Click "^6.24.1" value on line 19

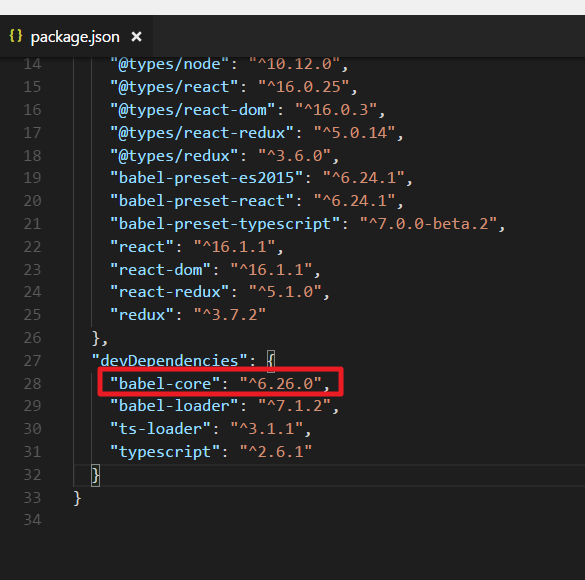pyautogui.click(x=364, y=178)
